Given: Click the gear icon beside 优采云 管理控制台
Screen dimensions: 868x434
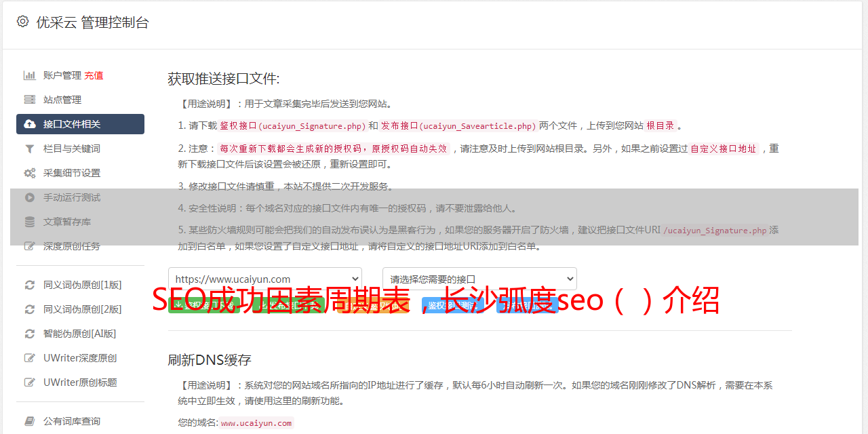Looking at the screenshot, I should [x=22, y=22].
